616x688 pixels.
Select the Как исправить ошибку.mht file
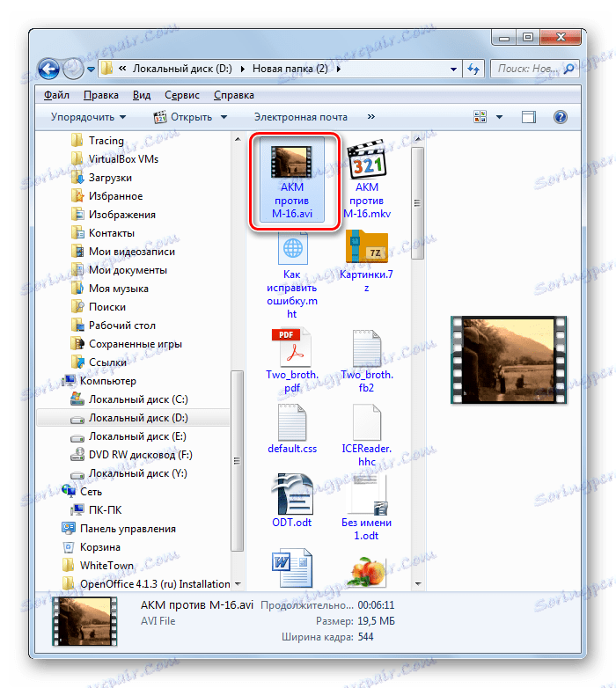pyautogui.click(x=292, y=276)
